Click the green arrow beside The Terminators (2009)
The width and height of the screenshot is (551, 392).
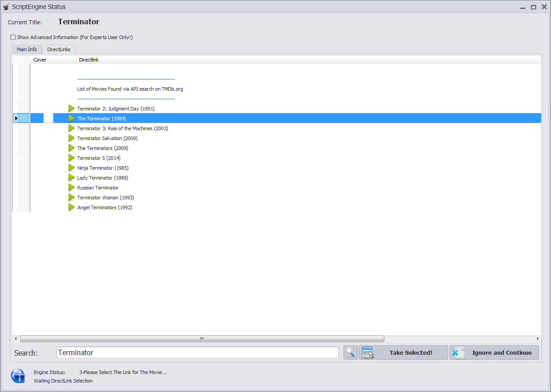pos(71,148)
